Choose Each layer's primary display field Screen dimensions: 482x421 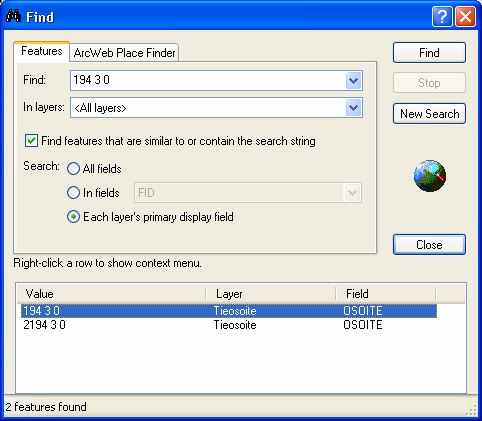(73, 217)
